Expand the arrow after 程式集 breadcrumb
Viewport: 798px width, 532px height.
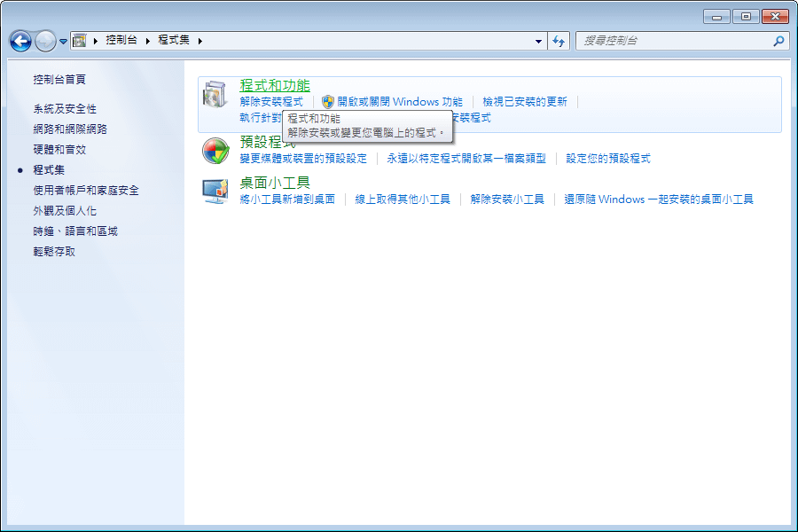[x=200, y=41]
